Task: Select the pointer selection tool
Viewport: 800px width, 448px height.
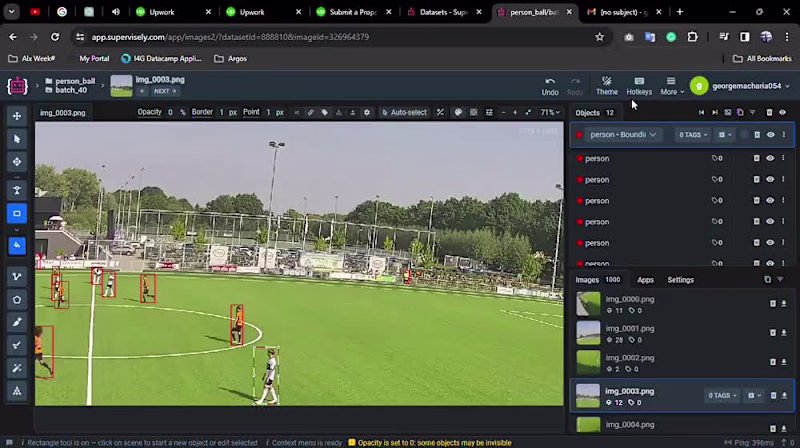Action: point(17,139)
